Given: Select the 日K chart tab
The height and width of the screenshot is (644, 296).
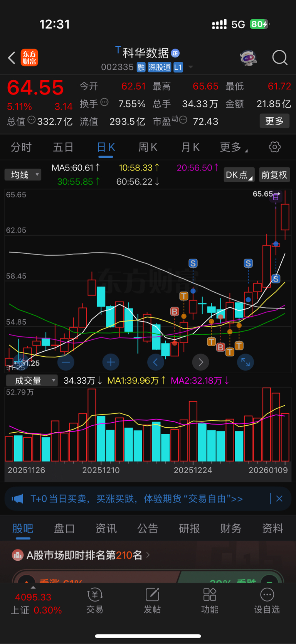Looking at the screenshot, I should tap(106, 147).
